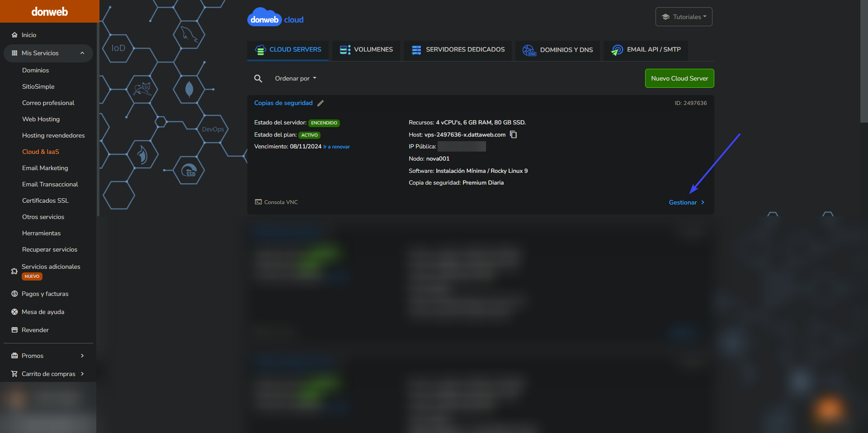Click the donweb logo in sidebar header
The height and width of the screenshot is (433, 868).
click(x=49, y=12)
